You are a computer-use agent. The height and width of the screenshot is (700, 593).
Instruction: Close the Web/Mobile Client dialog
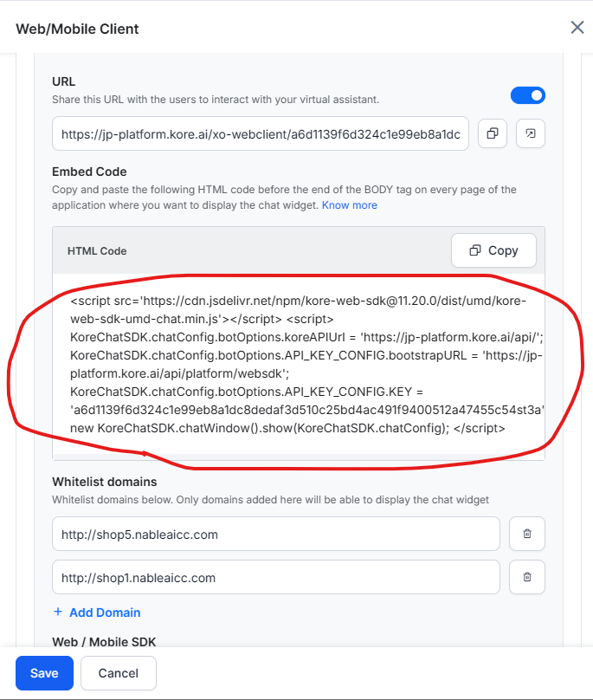577,28
